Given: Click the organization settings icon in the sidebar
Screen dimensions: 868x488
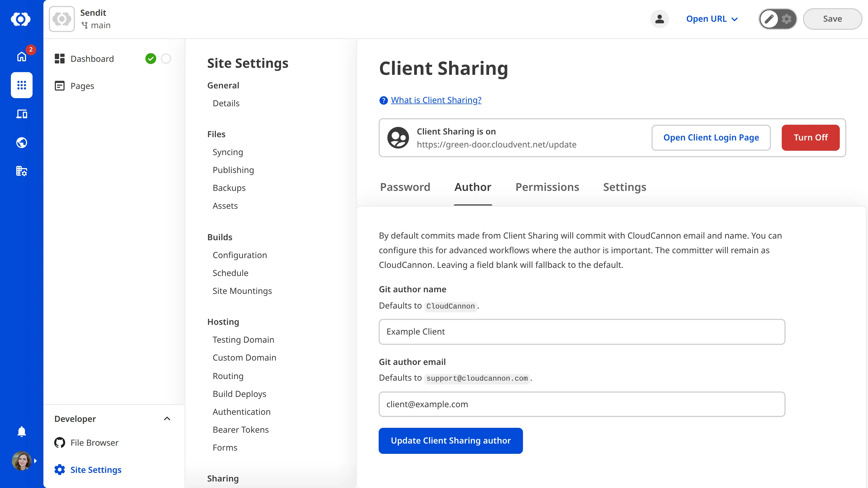Looking at the screenshot, I should (x=21, y=171).
